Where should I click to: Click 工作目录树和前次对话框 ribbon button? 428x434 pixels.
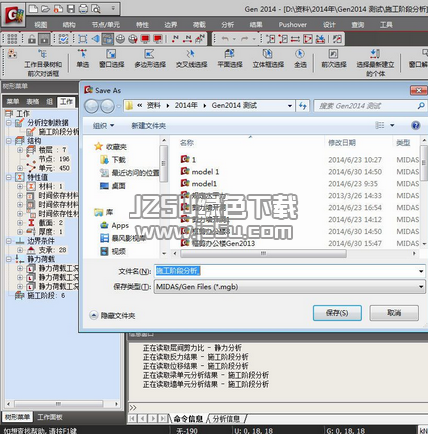coord(43,63)
